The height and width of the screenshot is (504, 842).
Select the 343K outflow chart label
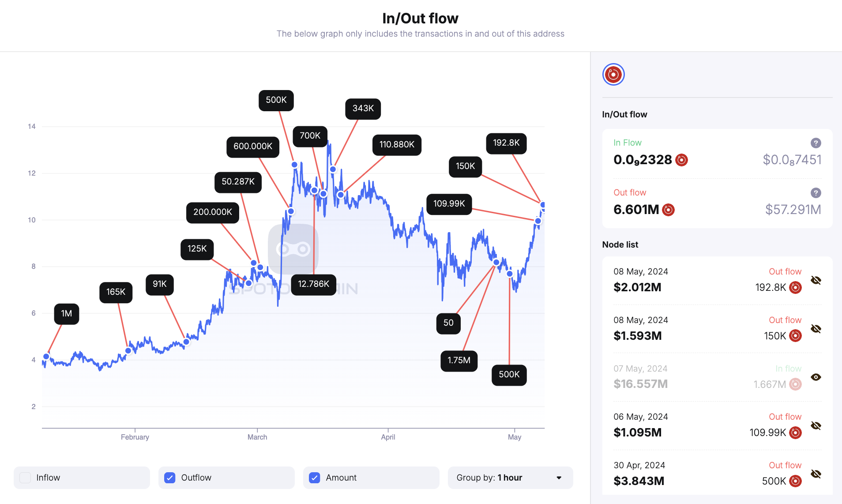click(x=363, y=109)
